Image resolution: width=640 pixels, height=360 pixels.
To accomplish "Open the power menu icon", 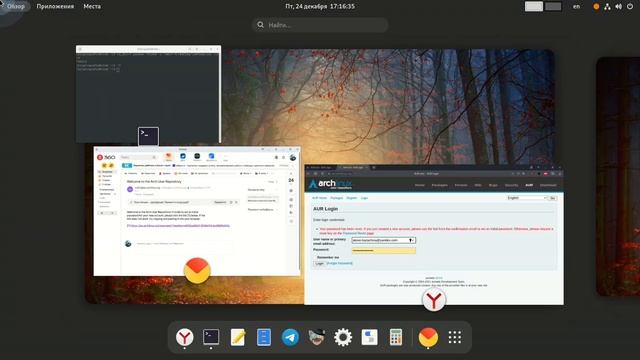I will click(630, 7).
